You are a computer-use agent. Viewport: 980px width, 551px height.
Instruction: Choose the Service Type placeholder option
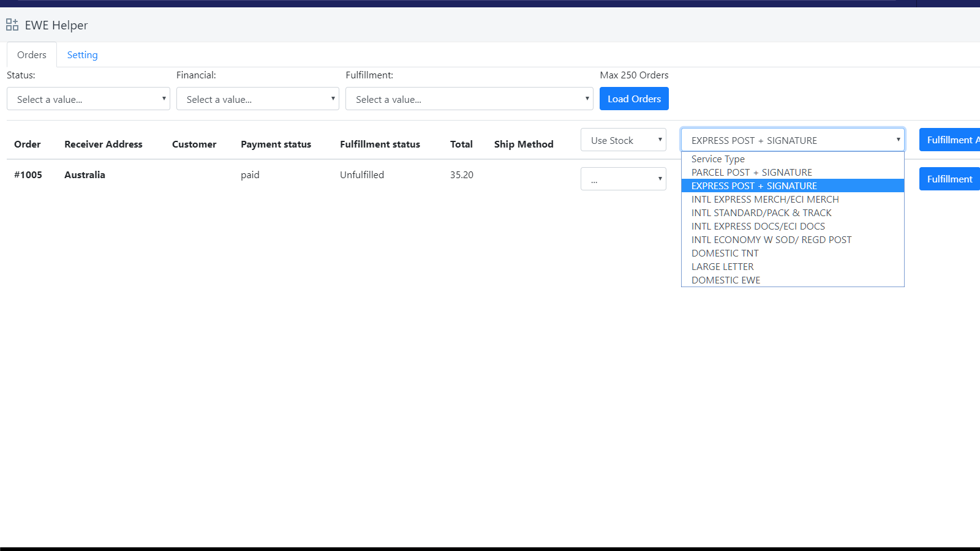coord(793,159)
